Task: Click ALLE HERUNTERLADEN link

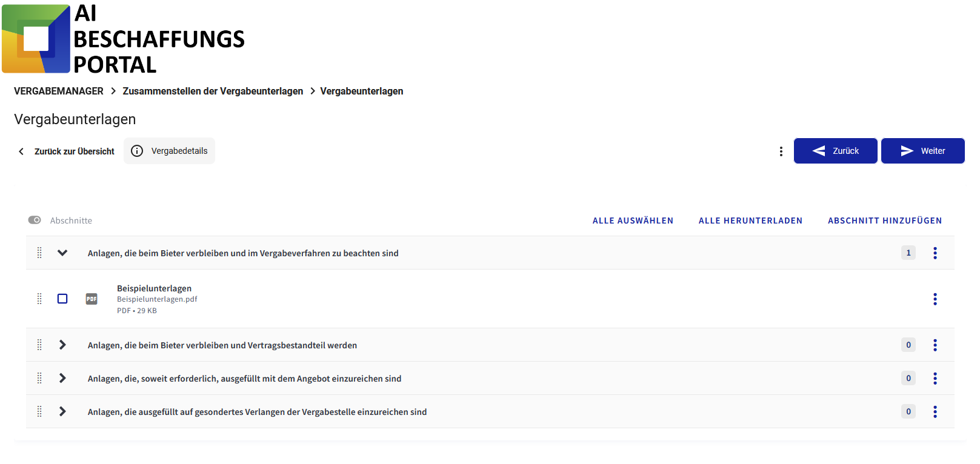Action: 750,221
